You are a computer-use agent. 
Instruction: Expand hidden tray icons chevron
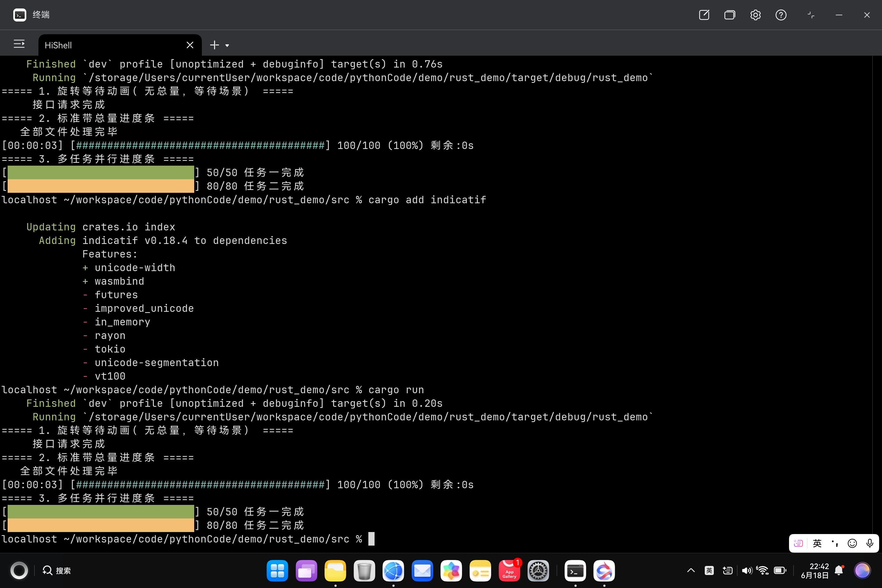[x=691, y=570]
